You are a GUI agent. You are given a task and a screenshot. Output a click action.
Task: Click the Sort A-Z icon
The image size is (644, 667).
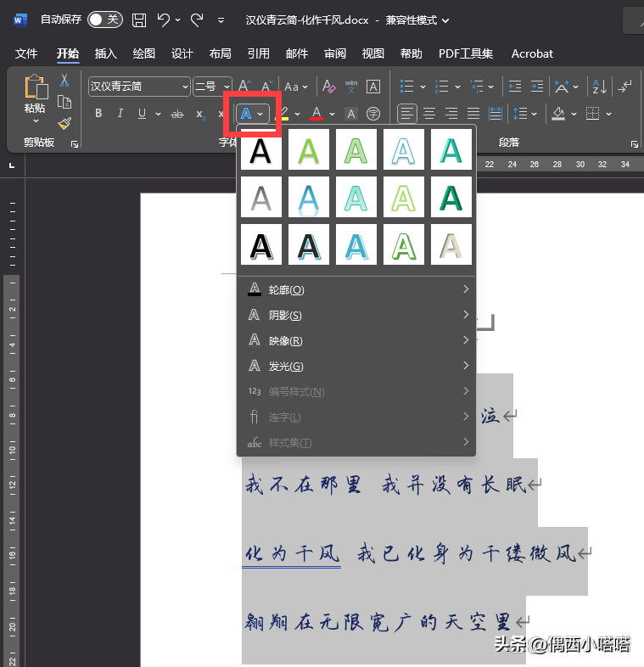[x=598, y=87]
